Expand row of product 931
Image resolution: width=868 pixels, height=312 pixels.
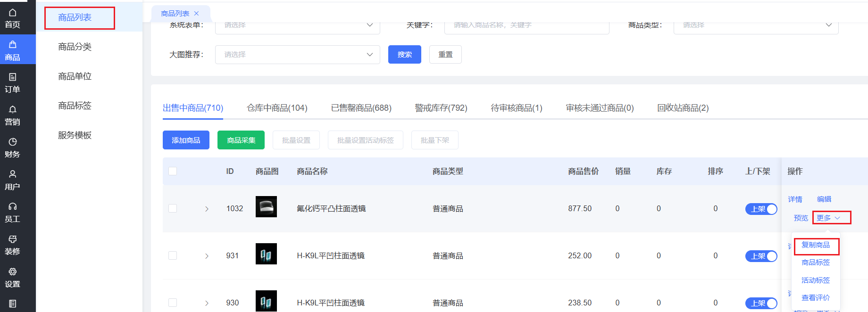(207, 256)
